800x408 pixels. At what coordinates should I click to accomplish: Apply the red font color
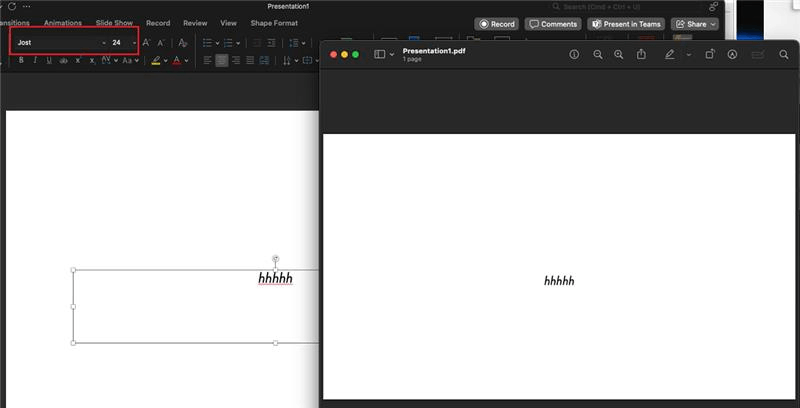point(177,61)
